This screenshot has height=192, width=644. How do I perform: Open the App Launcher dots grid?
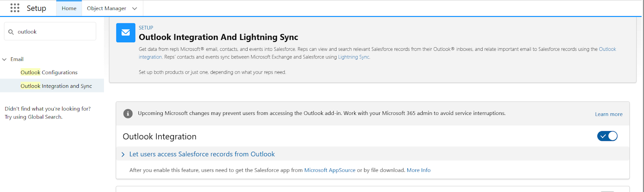coord(15,8)
